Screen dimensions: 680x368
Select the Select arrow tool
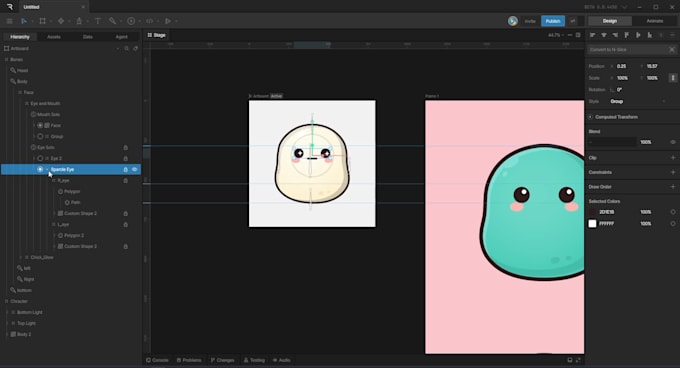coord(24,21)
